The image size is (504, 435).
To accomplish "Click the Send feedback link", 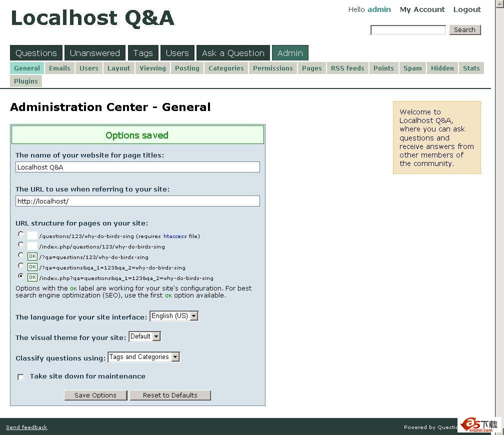I will pyautogui.click(x=26, y=427).
